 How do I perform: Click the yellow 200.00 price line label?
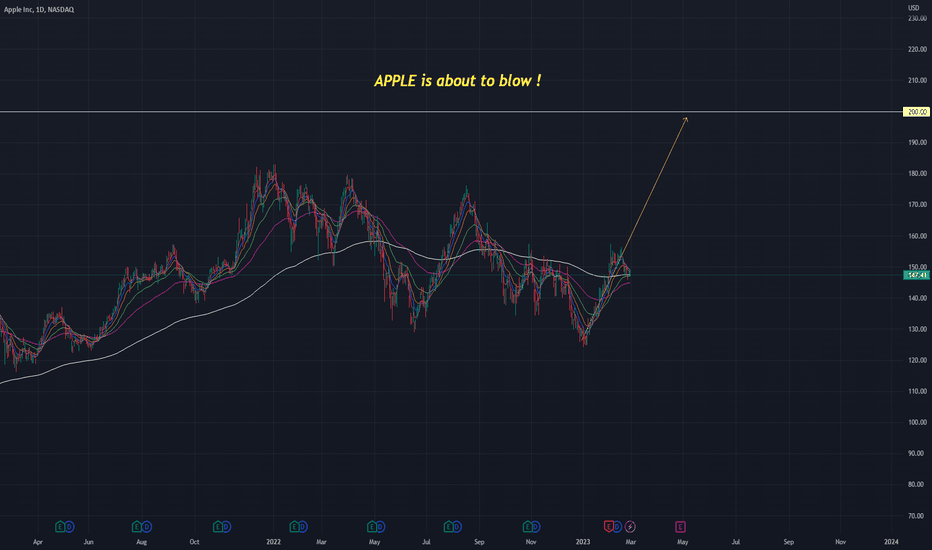[x=916, y=112]
